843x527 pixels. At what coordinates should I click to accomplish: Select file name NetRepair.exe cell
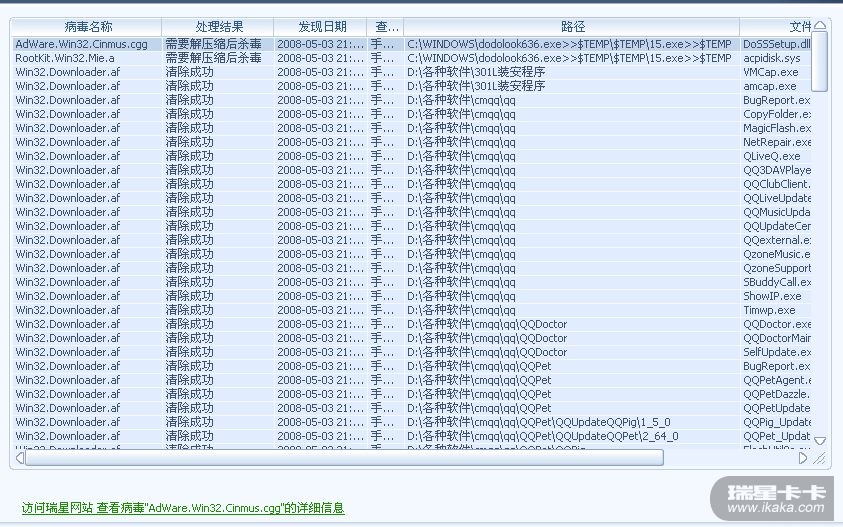776,142
